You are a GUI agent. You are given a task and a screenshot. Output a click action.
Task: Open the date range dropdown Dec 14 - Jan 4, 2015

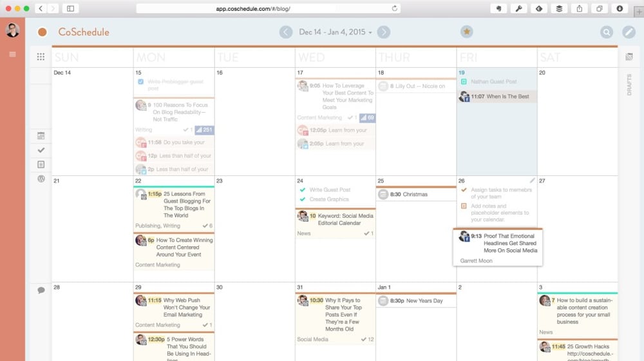point(335,32)
